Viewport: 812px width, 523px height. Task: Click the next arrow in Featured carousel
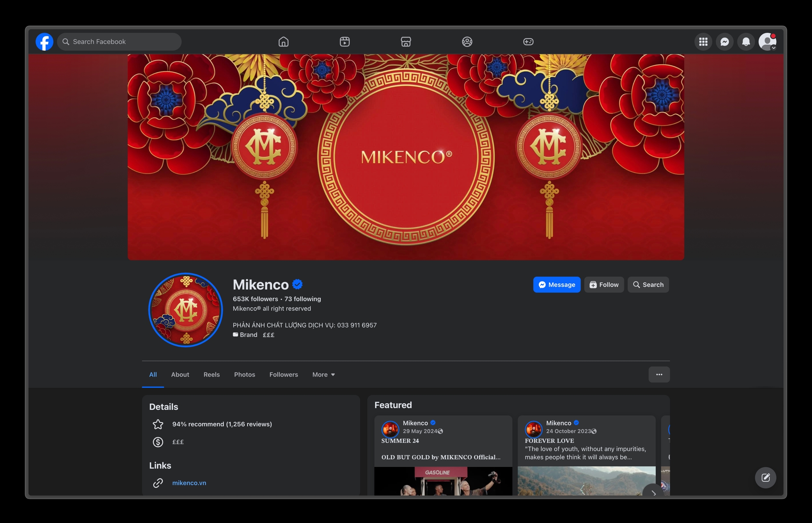click(653, 493)
